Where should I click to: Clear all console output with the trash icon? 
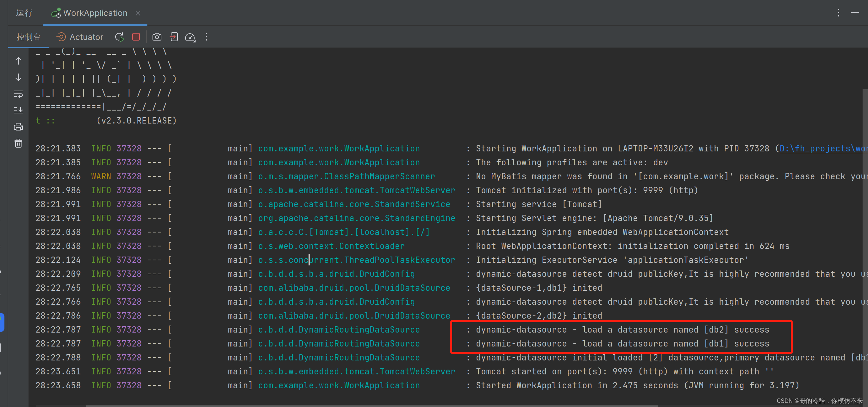click(x=18, y=143)
